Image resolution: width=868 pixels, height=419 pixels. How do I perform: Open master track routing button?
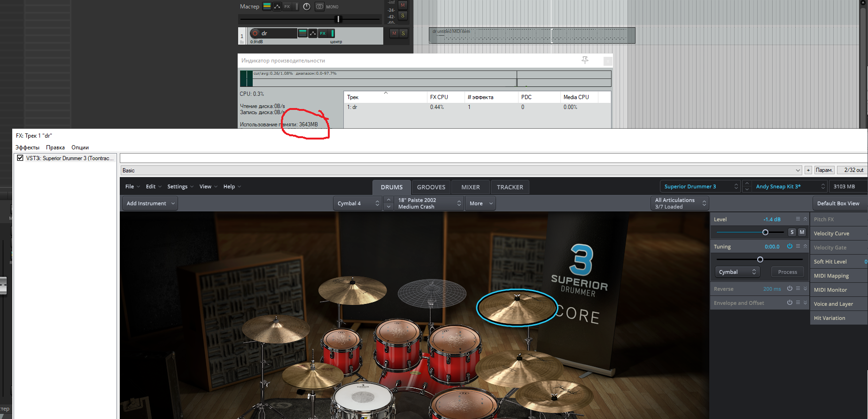pos(267,7)
